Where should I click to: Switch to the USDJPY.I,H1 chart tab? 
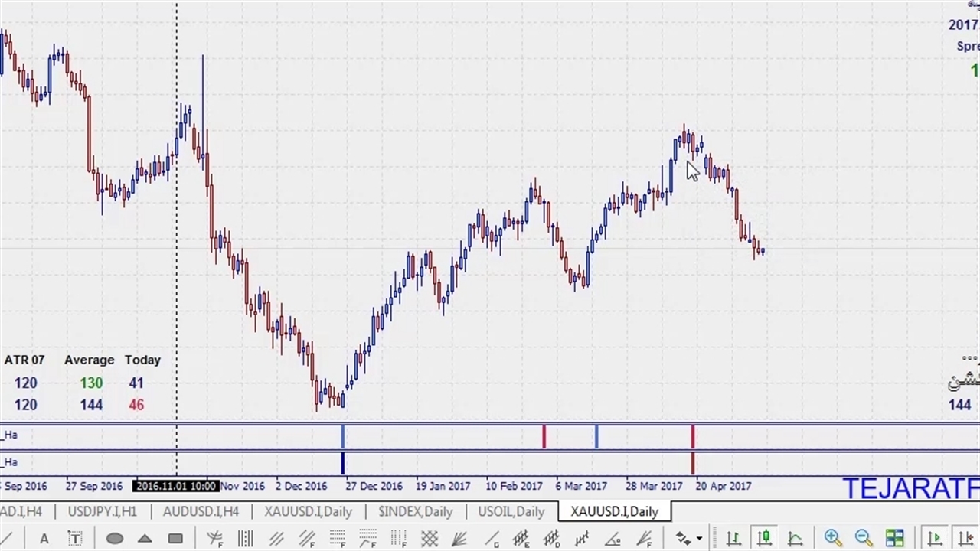point(102,511)
